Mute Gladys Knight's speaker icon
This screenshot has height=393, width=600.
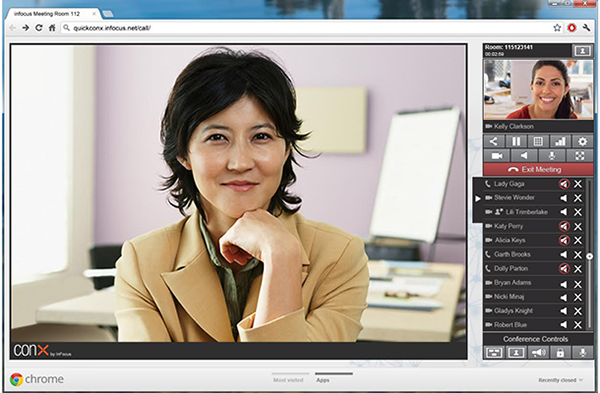[x=564, y=311]
